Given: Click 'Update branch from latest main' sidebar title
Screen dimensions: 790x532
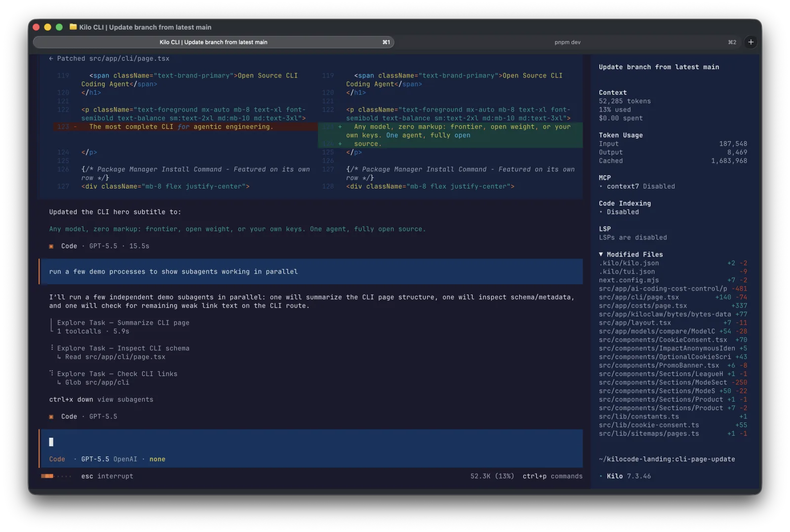Looking at the screenshot, I should coord(659,67).
